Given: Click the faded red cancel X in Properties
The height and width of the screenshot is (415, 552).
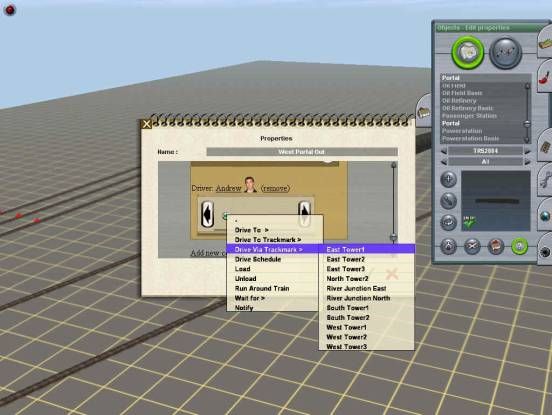Looking at the screenshot, I should (392, 273).
